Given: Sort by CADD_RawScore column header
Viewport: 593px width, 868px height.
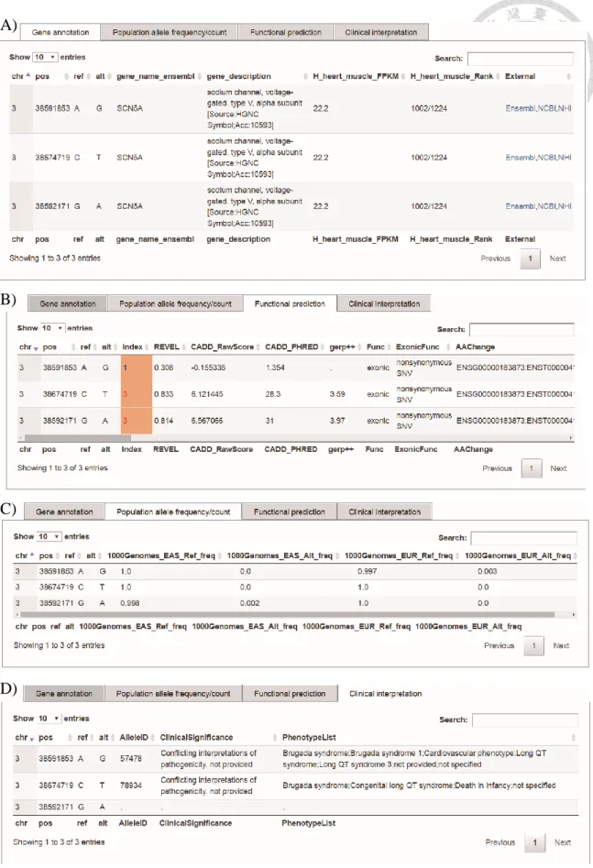Looking at the screenshot, I should tap(222, 347).
